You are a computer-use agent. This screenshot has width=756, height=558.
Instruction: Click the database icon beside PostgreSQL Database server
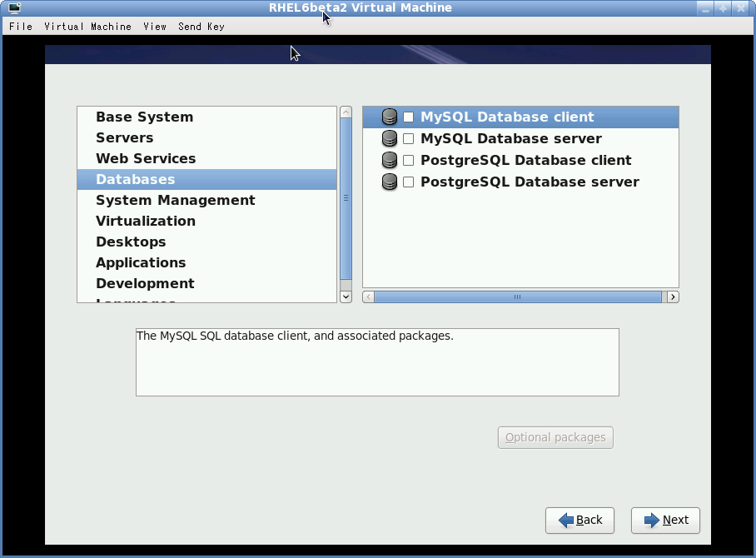tap(390, 182)
